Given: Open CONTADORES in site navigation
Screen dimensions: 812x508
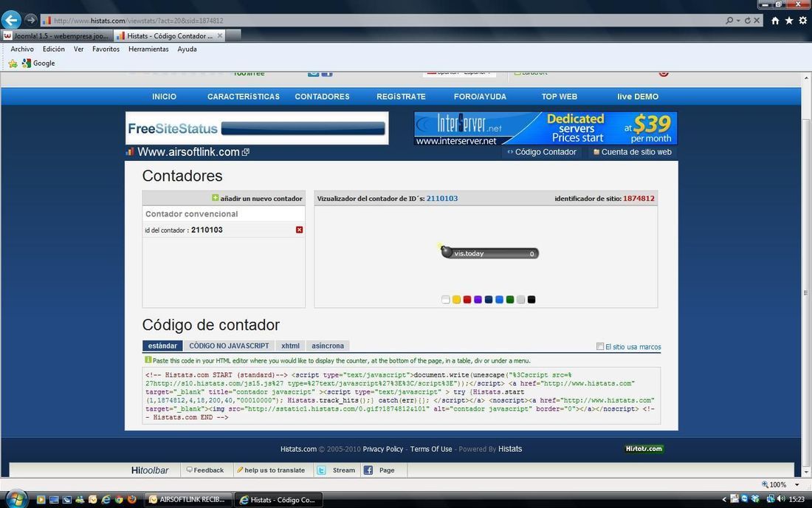Looking at the screenshot, I should pos(322,97).
